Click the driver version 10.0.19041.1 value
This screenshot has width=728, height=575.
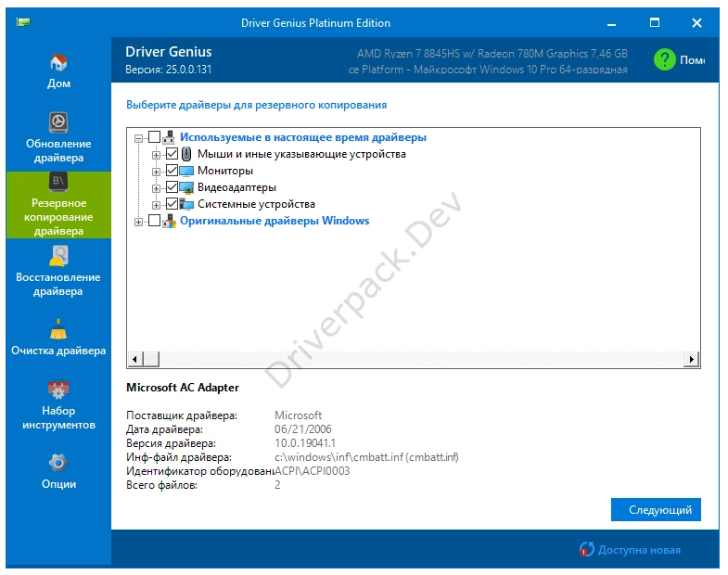coord(304,443)
